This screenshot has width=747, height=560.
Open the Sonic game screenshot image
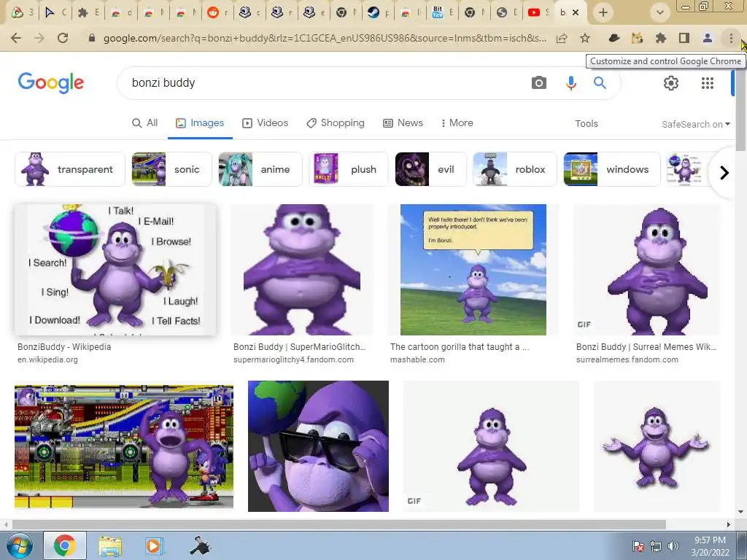coord(124,447)
